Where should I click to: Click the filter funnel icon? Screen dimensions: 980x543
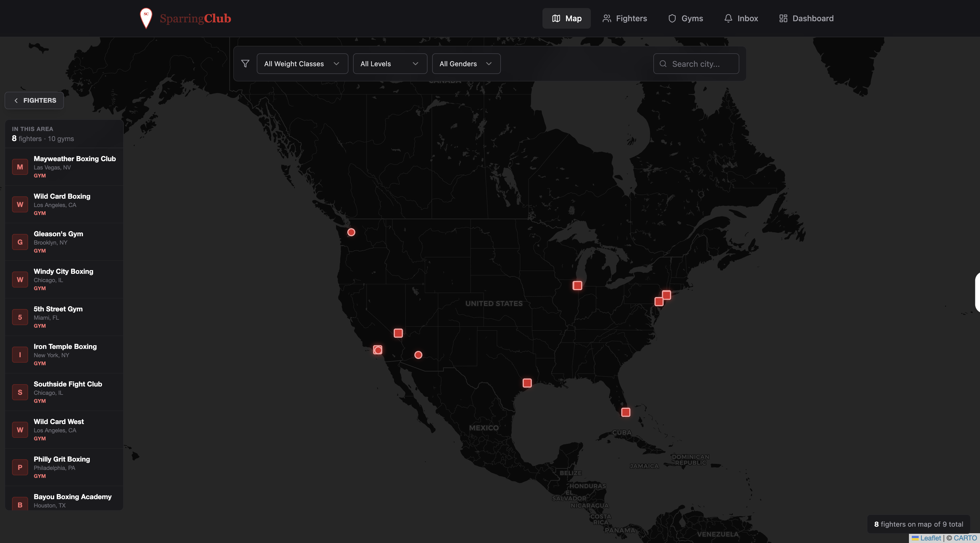[245, 64]
